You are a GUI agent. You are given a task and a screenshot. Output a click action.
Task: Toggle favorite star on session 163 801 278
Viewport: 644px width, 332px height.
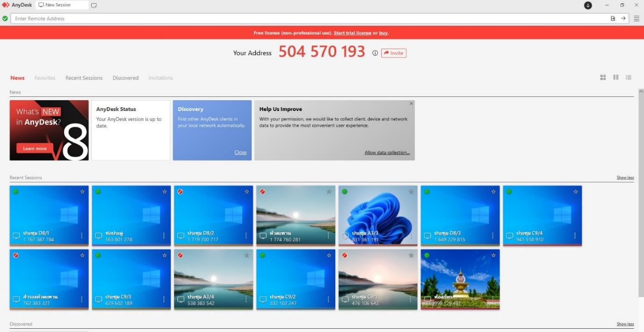[x=165, y=192]
